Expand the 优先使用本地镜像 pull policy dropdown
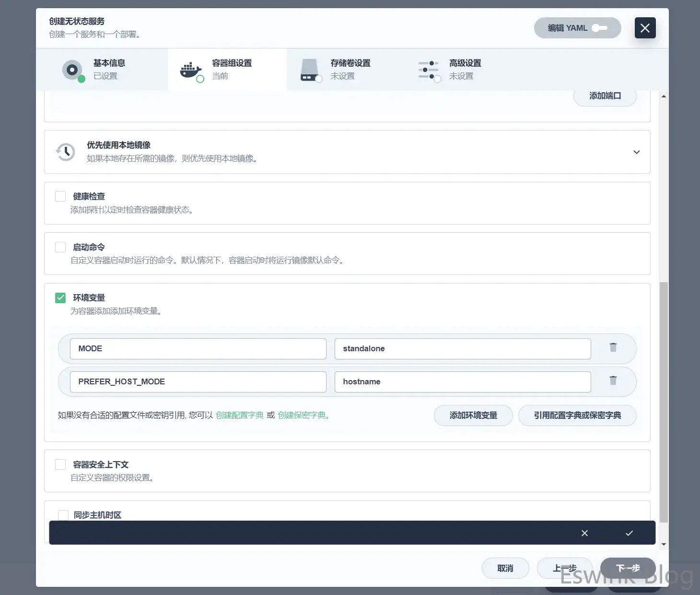700x595 pixels. (636, 152)
